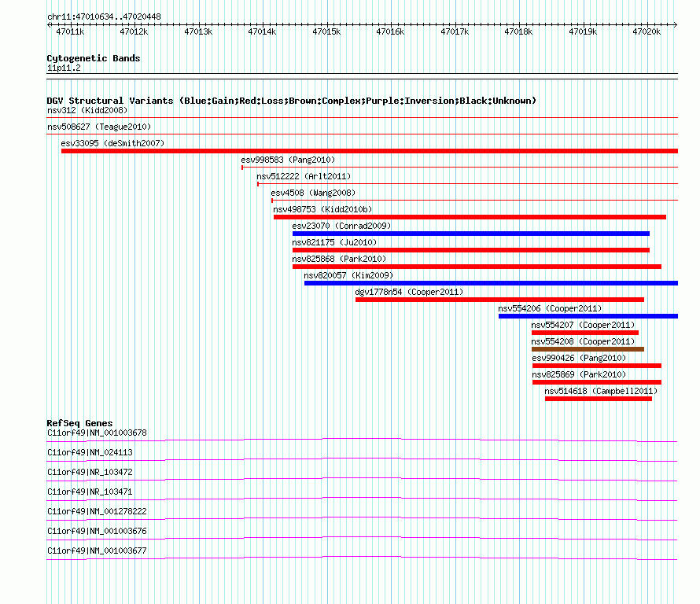Click the red nsv498753 loss bar
The image size is (700, 604).
click(x=470, y=217)
